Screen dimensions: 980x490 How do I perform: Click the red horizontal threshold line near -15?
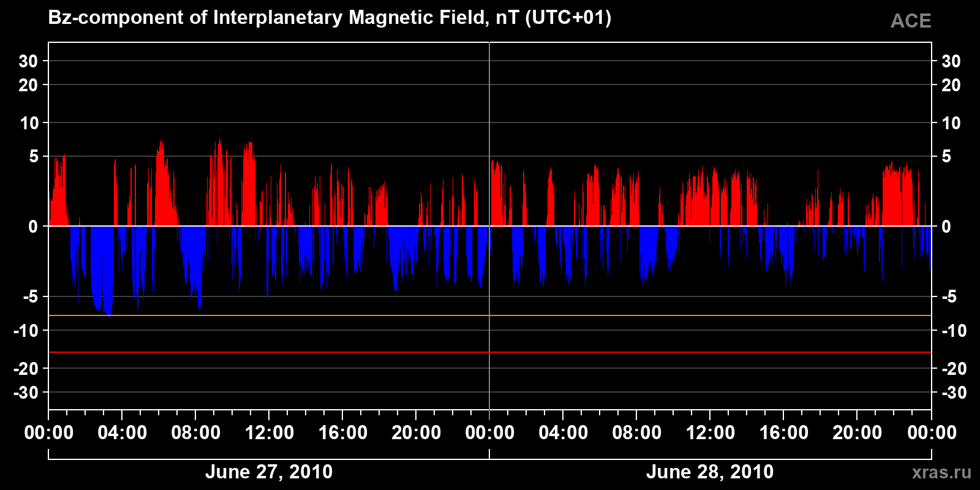490,352
